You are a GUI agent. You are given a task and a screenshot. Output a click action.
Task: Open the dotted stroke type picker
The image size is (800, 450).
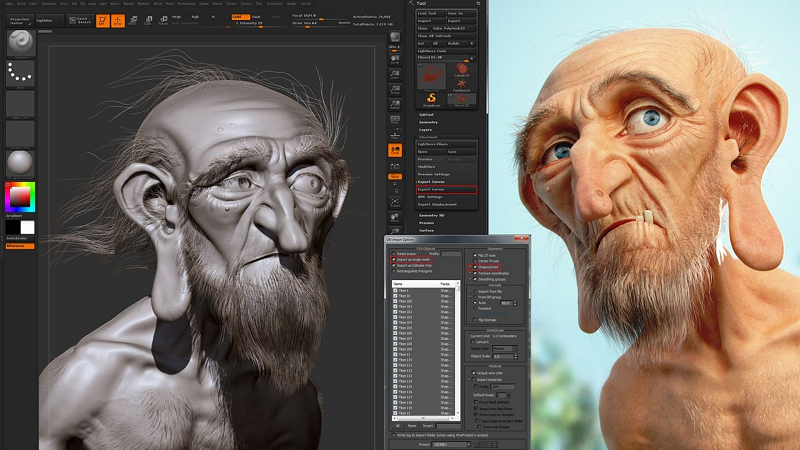20,74
